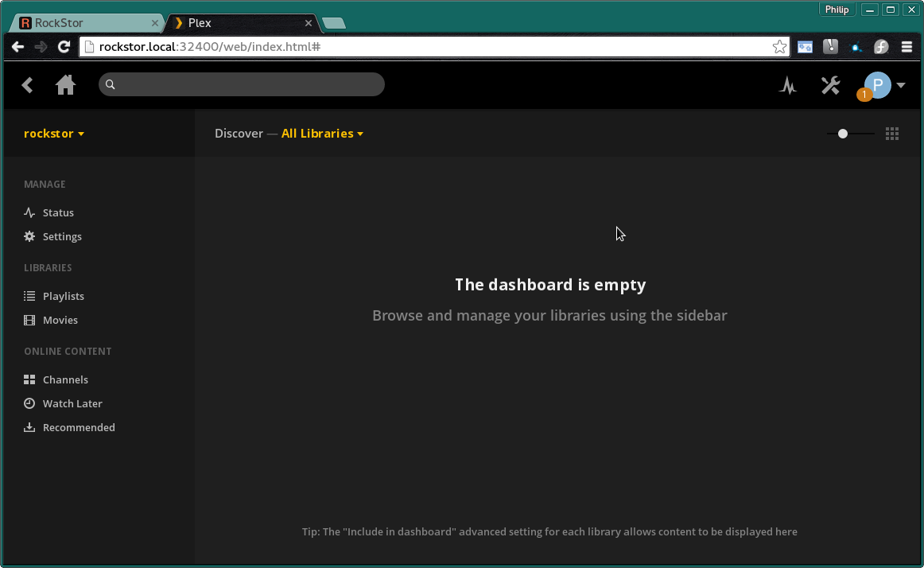Click the LIBRARIES section heading

click(48, 268)
